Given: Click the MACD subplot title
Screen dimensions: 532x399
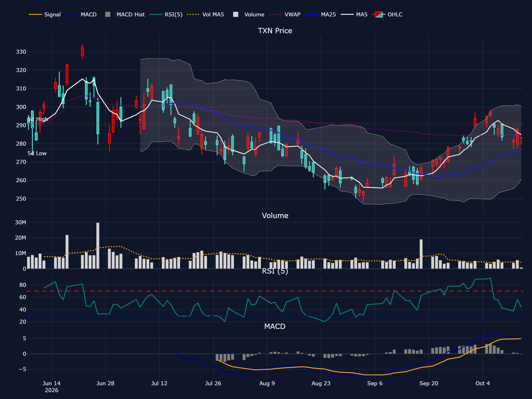Looking at the screenshot, I should coord(275,326).
